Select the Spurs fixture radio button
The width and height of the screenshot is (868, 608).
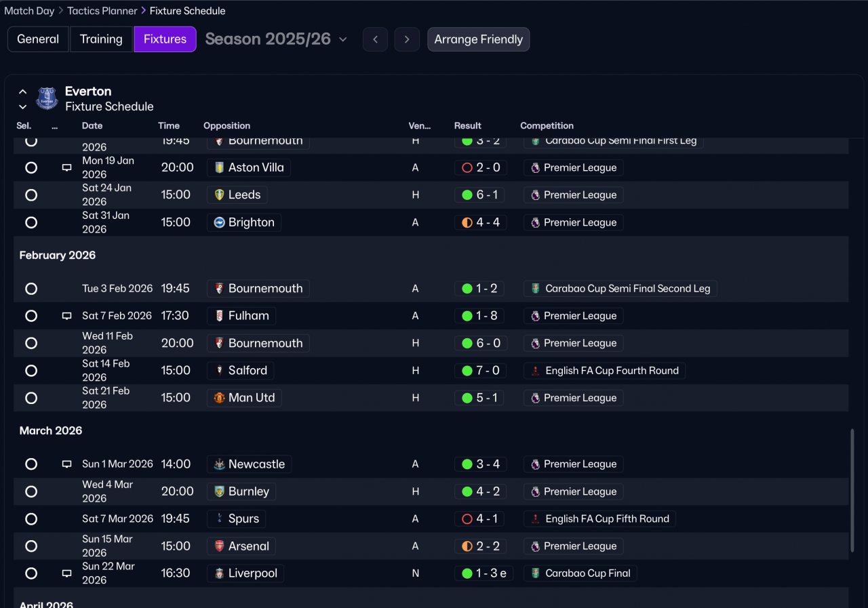(31, 519)
